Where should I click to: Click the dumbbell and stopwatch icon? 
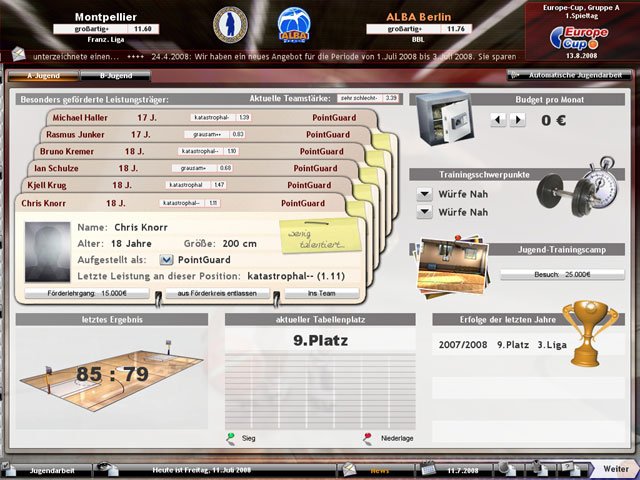pos(576,187)
